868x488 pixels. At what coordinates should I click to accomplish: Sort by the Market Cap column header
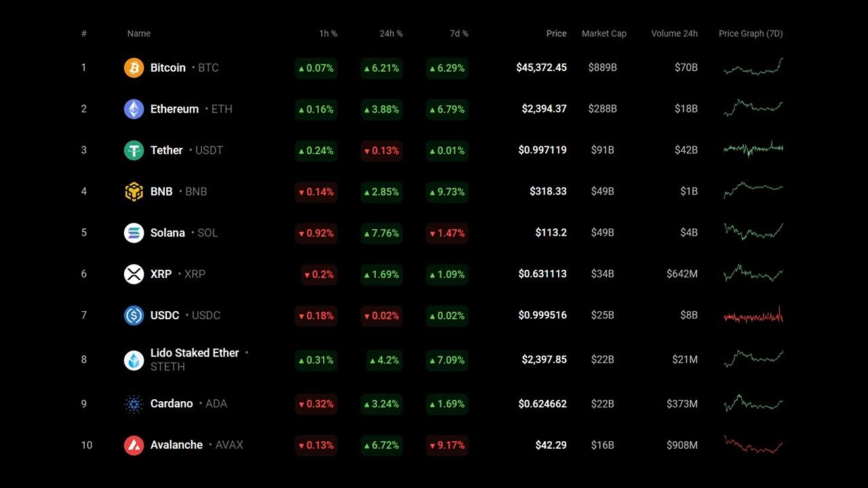604,34
